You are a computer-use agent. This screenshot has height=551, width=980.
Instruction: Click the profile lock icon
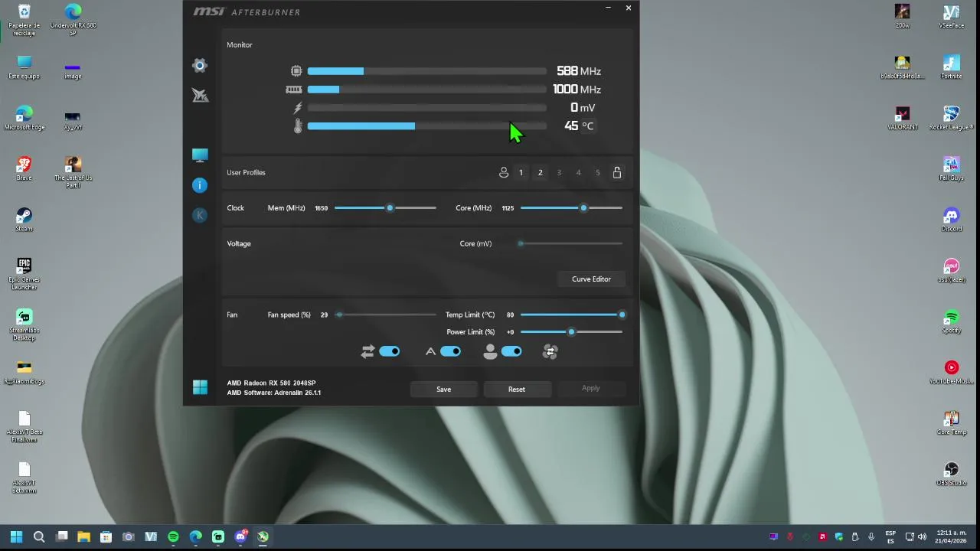tap(617, 172)
